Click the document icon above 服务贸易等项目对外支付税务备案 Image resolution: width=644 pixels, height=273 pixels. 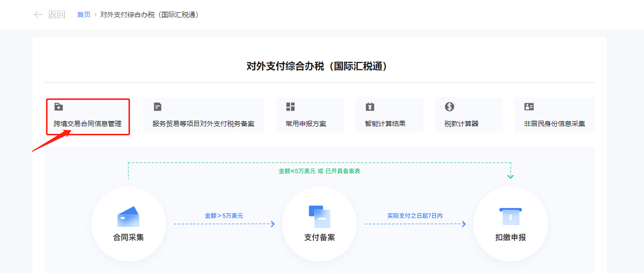point(157,107)
